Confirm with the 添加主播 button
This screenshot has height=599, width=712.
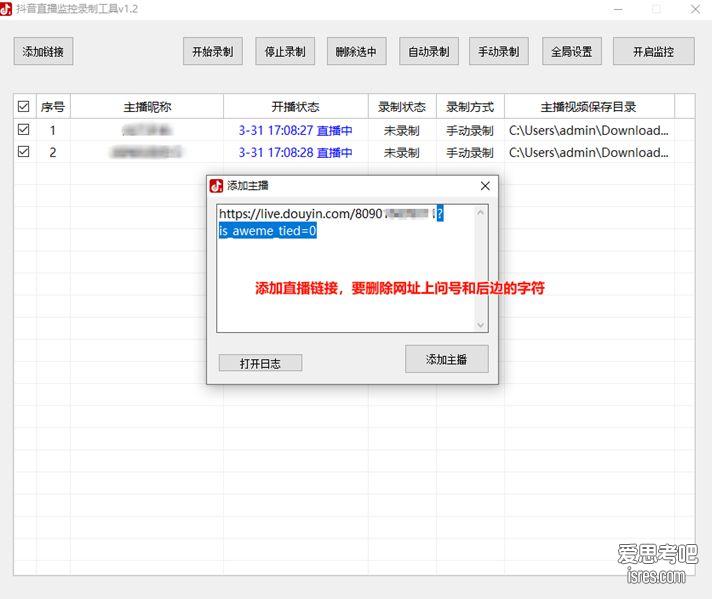(x=447, y=359)
